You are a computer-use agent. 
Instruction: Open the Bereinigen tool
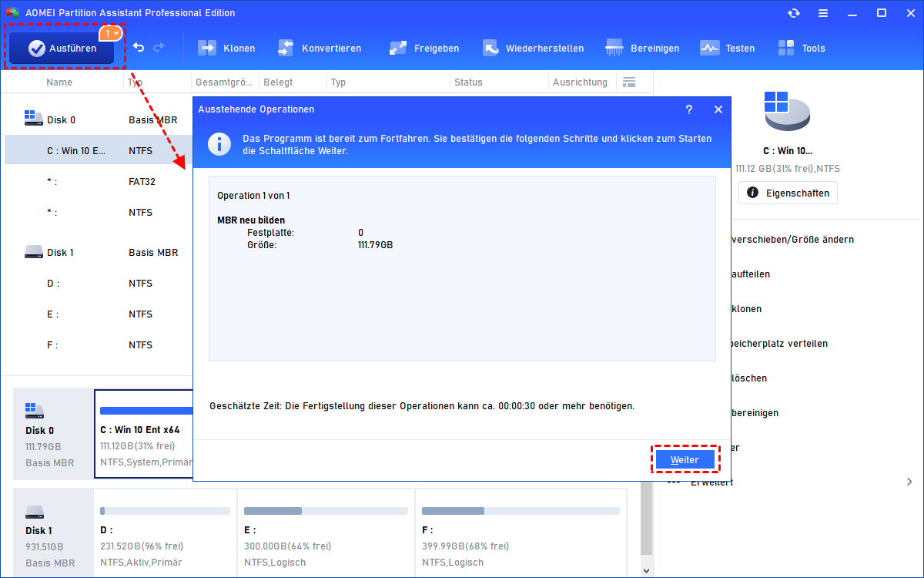tap(643, 48)
